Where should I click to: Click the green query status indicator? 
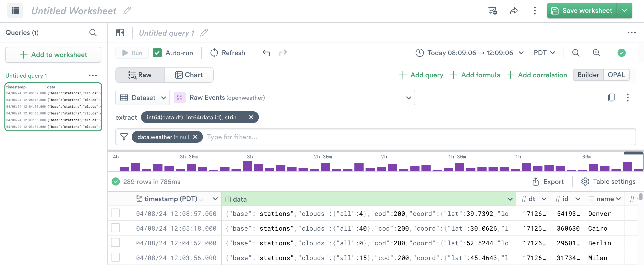coord(621,53)
